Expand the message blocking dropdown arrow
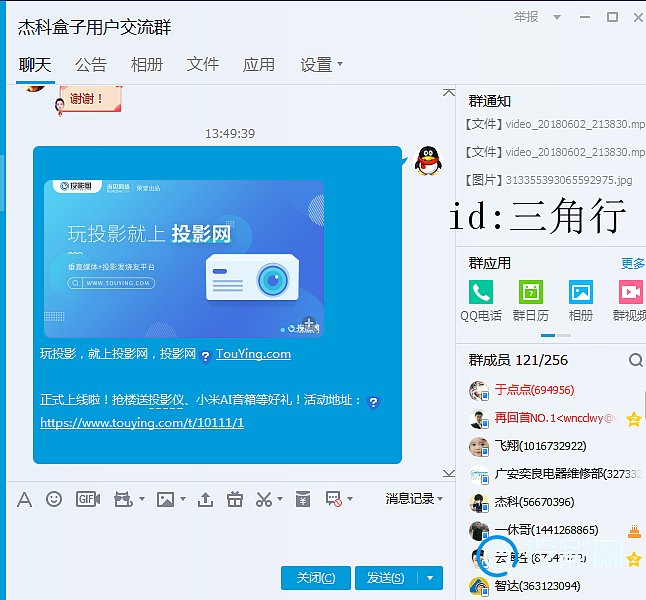The height and width of the screenshot is (600, 646). [350, 499]
